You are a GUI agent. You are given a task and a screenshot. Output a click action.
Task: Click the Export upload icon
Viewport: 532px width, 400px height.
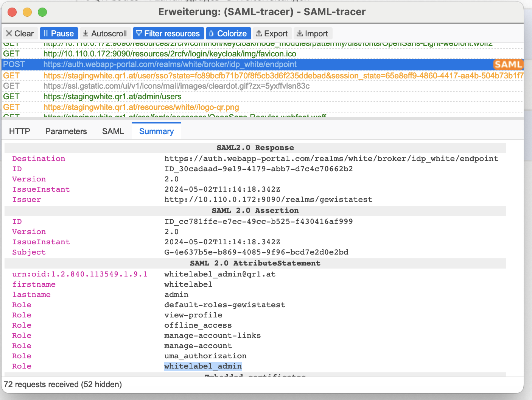(x=260, y=33)
